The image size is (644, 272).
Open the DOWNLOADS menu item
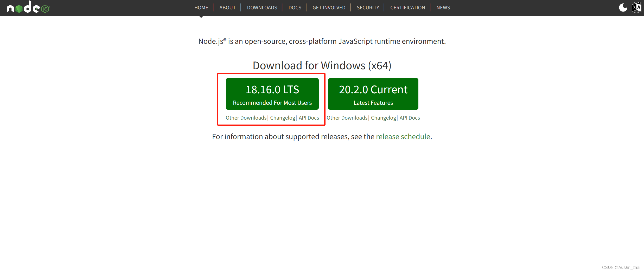(x=262, y=8)
